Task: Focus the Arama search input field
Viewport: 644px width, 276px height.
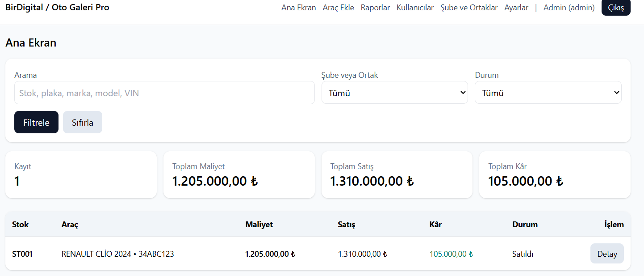Action: pyautogui.click(x=164, y=93)
